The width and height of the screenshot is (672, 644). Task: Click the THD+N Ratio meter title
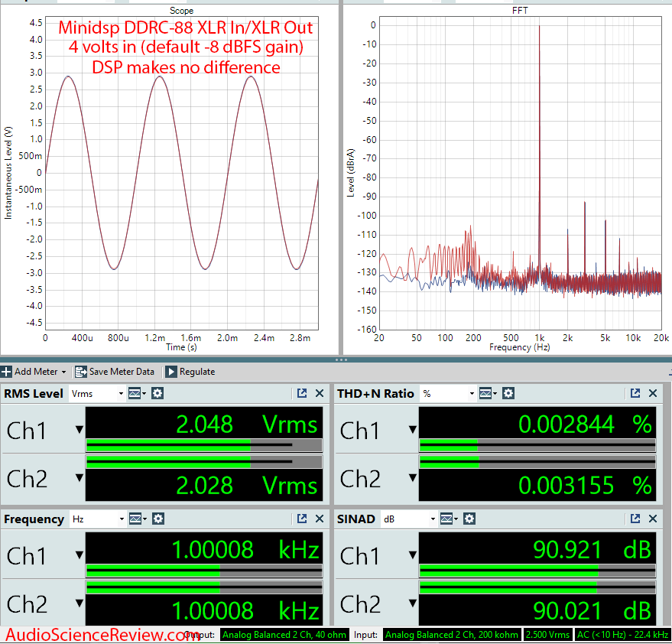tap(375, 394)
